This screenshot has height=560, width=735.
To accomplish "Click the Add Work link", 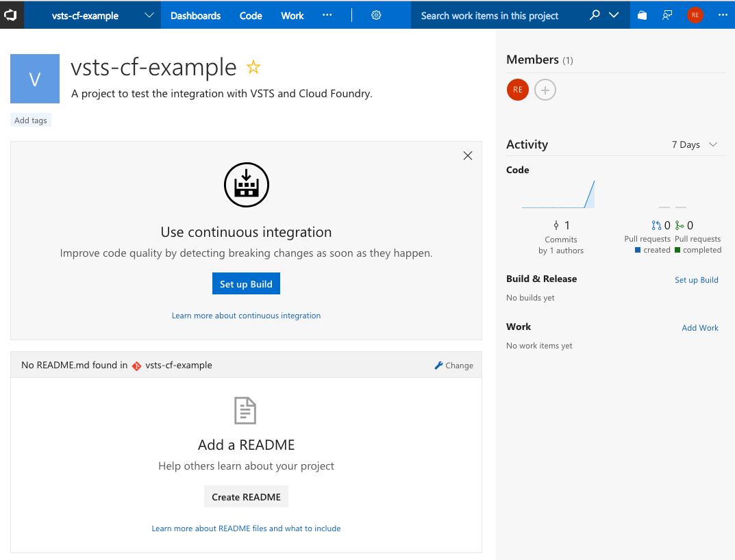I will click(700, 328).
